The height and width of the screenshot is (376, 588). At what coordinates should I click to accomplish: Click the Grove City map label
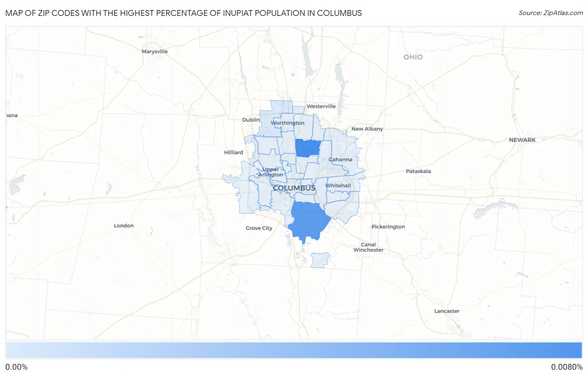(x=259, y=228)
